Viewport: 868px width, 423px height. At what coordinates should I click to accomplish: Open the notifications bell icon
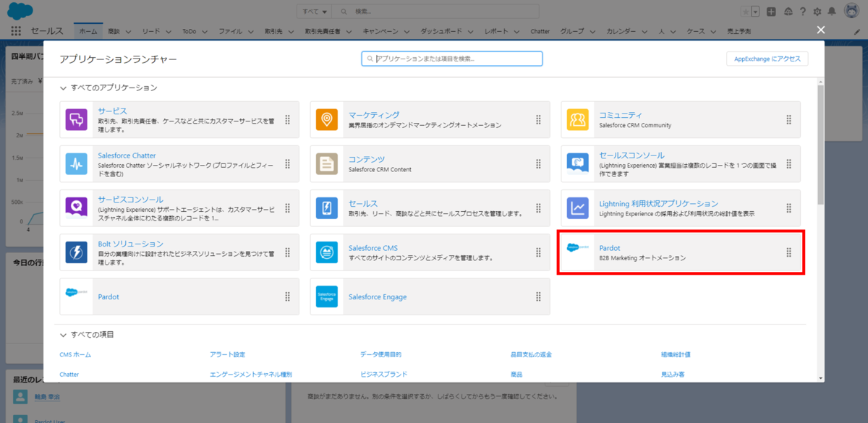pos(832,12)
